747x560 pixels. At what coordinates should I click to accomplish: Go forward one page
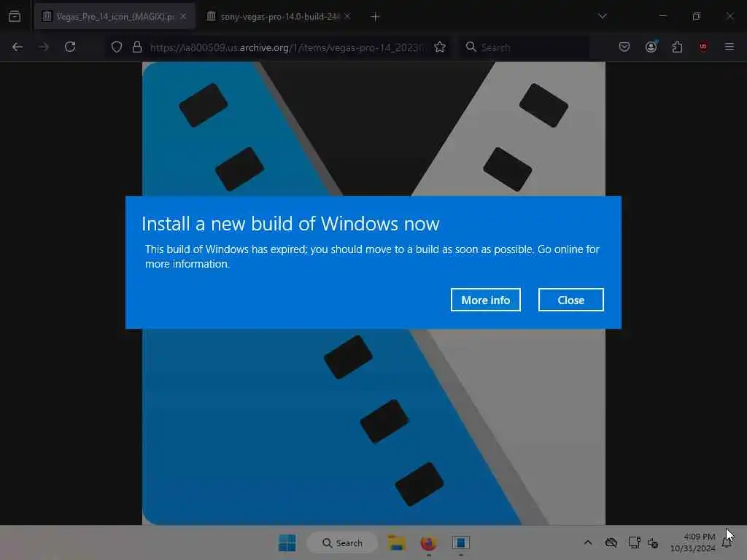[44, 47]
